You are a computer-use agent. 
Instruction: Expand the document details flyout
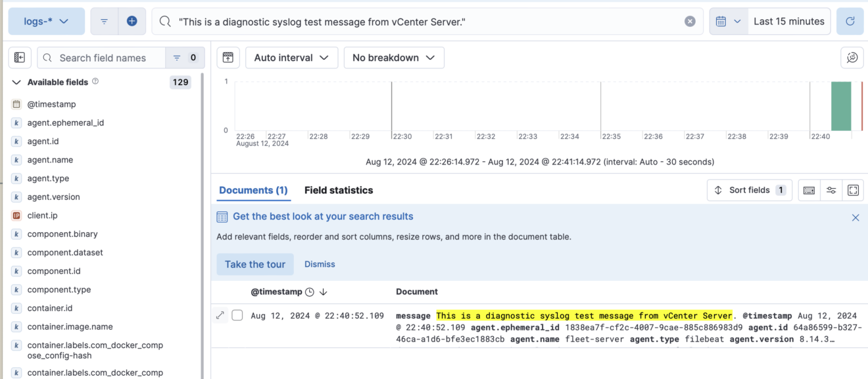[x=221, y=315]
